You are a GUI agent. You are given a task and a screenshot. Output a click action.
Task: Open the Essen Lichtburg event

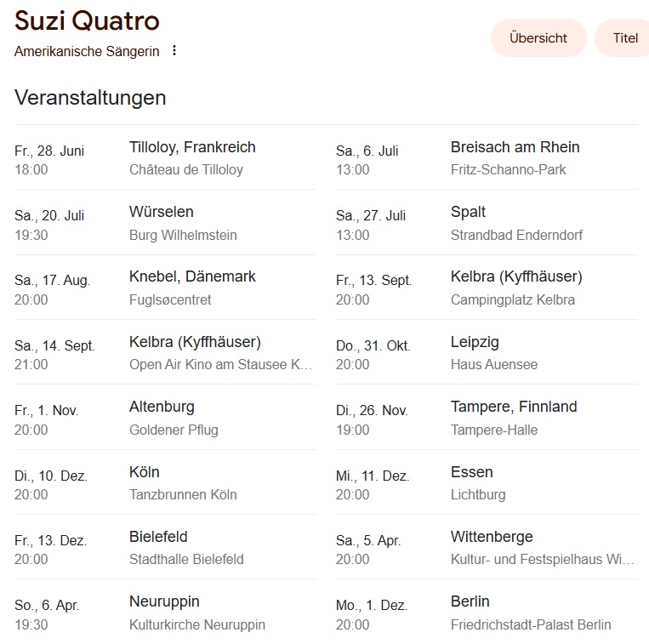(x=477, y=482)
